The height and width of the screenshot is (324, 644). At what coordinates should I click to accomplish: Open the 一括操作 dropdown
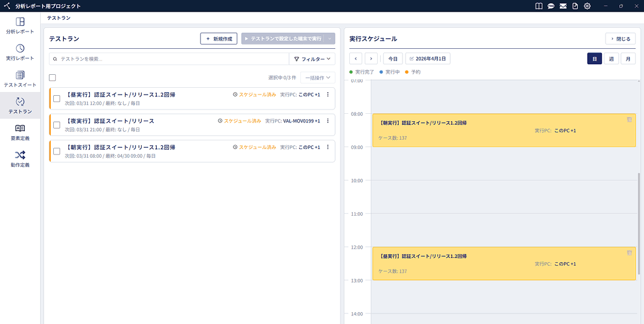(x=318, y=77)
